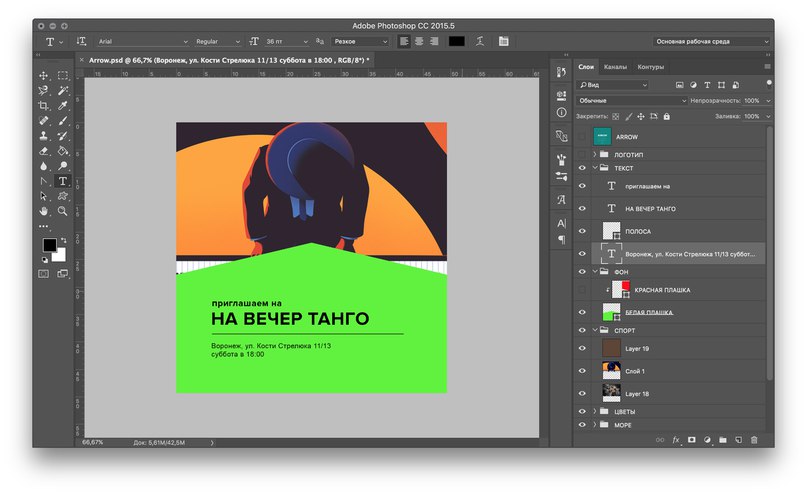Select the Zoom tool
Viewport: 807px width, 494px height.
(x=62, y=211)
